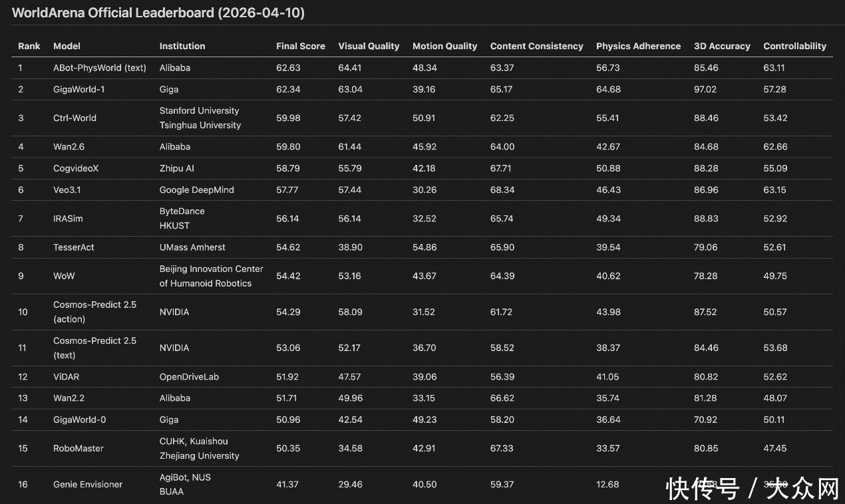Select the Content Consistency column header
This screenshot has width=845, height=504.
pos(536,46)
